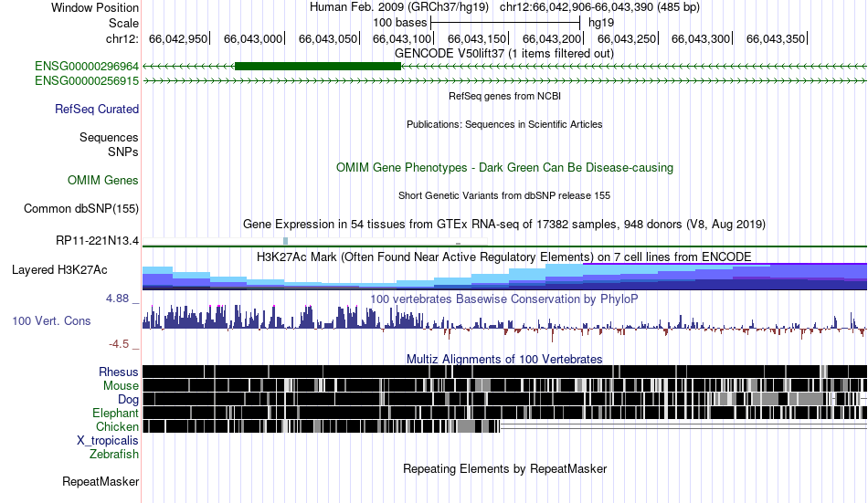Click the Sequences track label
Image resolution: width=868 pixels, height=503 pixels.
click(x=109, y=137)
